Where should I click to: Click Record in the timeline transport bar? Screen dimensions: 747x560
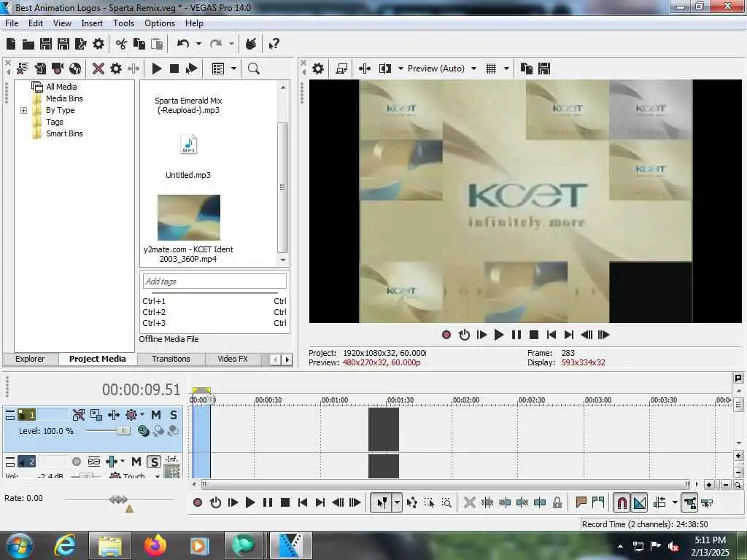(x=198, y=502)
